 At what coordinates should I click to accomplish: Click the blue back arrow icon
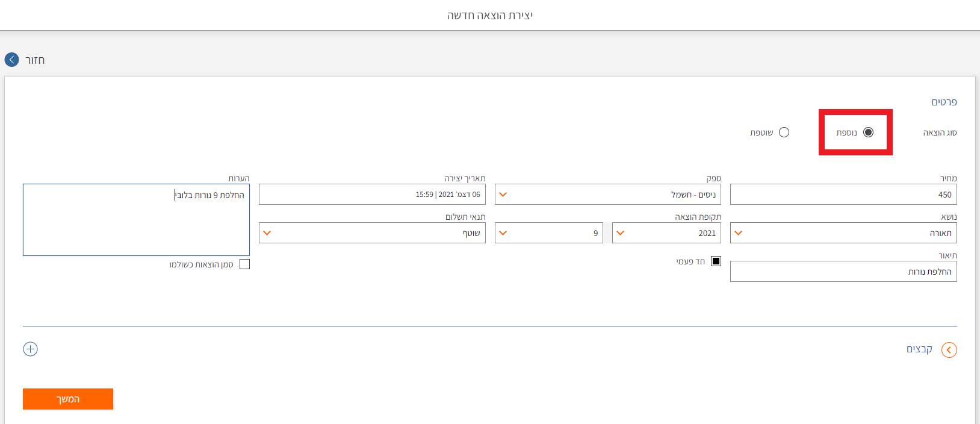point(11,60)
